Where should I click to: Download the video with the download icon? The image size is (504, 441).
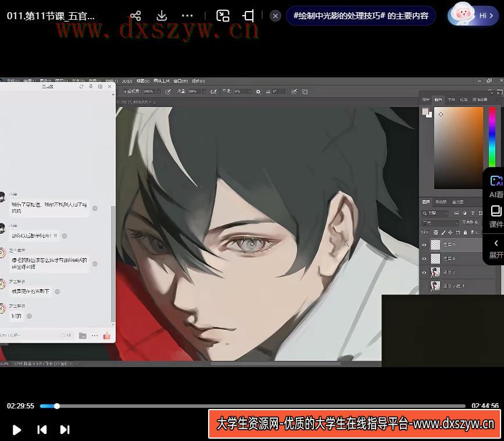(162, 16)
